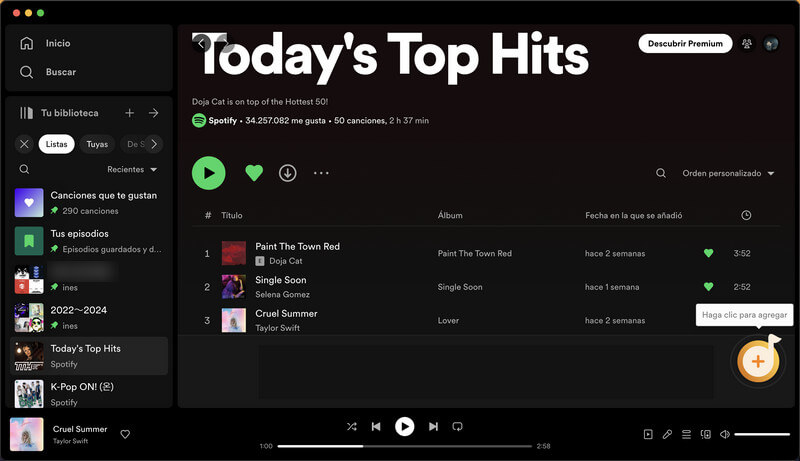The image size is (800, 461).
Task: Open Tus episodios list
Action: point(89,241)
